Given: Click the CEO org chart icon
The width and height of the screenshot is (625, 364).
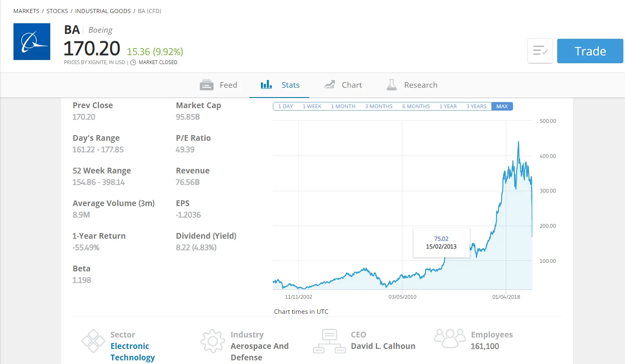Looking at the screenshot, I should 329,341.
